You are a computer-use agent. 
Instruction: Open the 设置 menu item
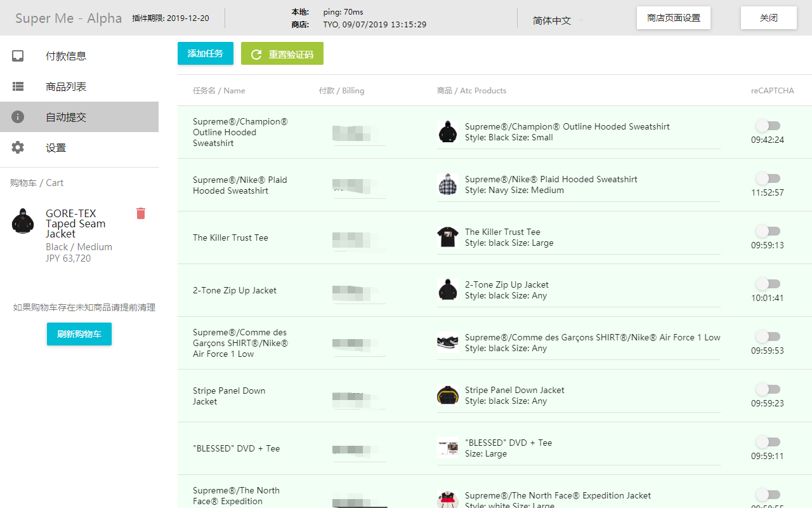tap(79, 147)
